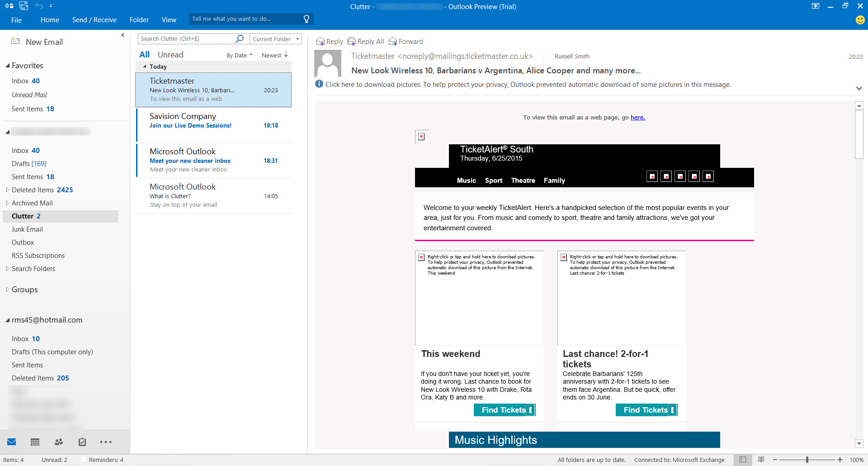Select the Tasks clipboard icon

point(82,442)
